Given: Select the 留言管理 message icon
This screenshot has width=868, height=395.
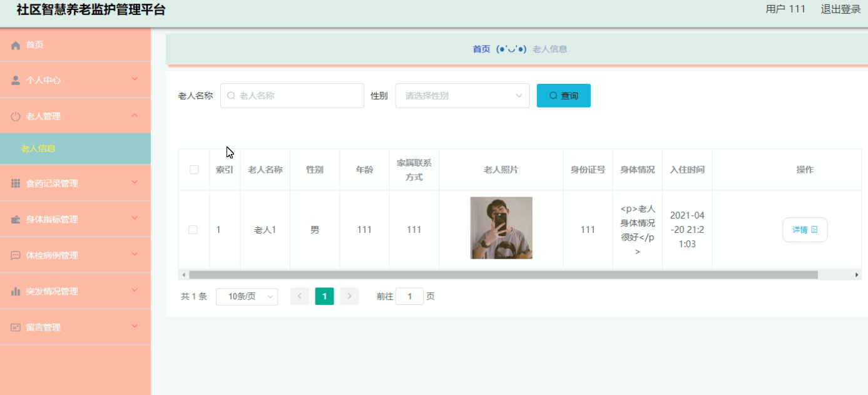Looking at the screenshot, I should tap(15, 326).
